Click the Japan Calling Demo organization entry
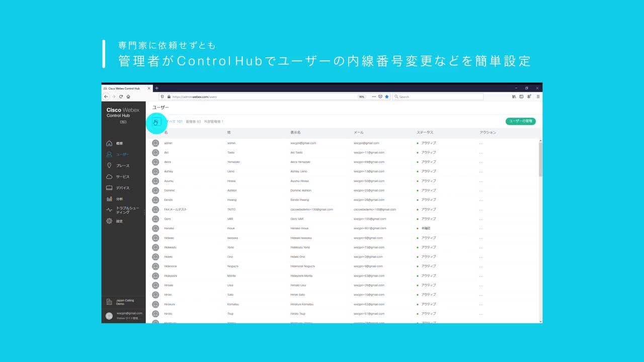Screen dimensions: 644x362 tap(123, 302)
